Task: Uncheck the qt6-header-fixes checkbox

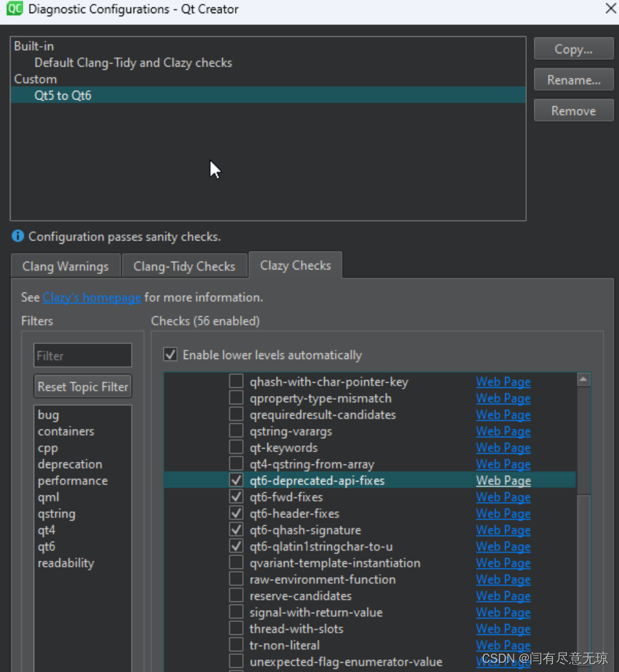Action: (236, 513)
